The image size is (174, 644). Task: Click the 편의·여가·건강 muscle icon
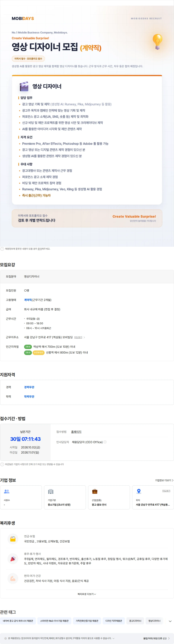click(x=13, y=578)
